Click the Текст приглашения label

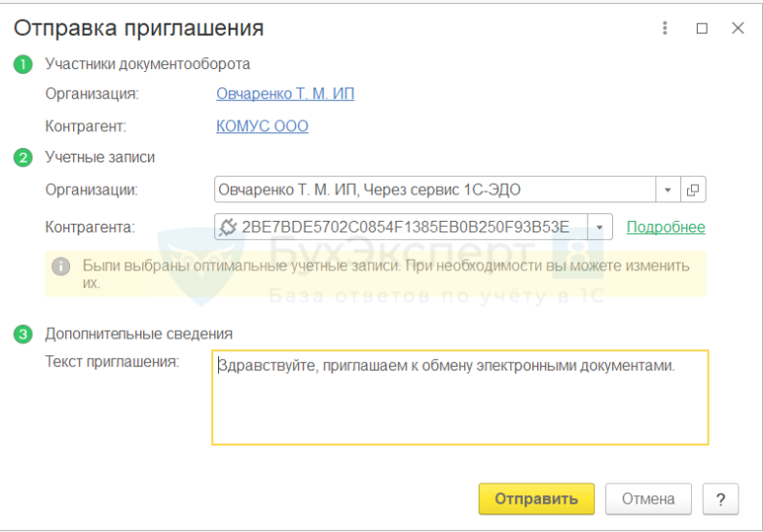coord(112,362)
